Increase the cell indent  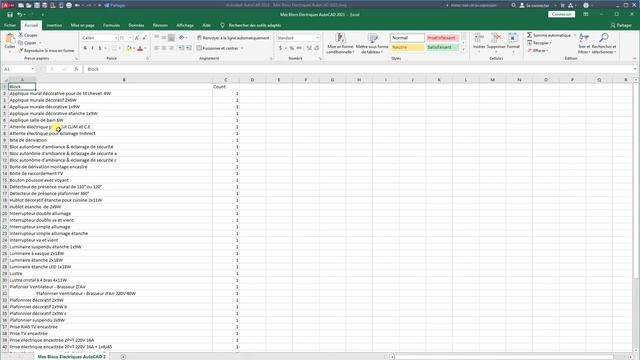[x=189, y=48]
